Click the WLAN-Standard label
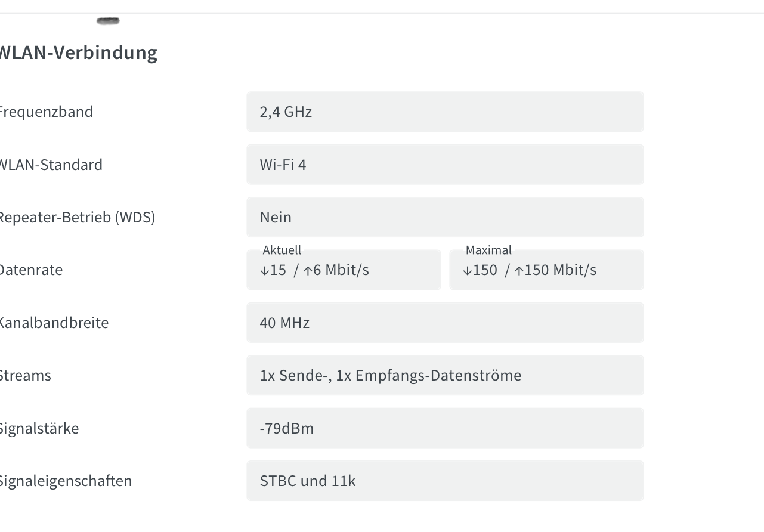The width and height of the screenshot is (764, 532). pos(51,164)
